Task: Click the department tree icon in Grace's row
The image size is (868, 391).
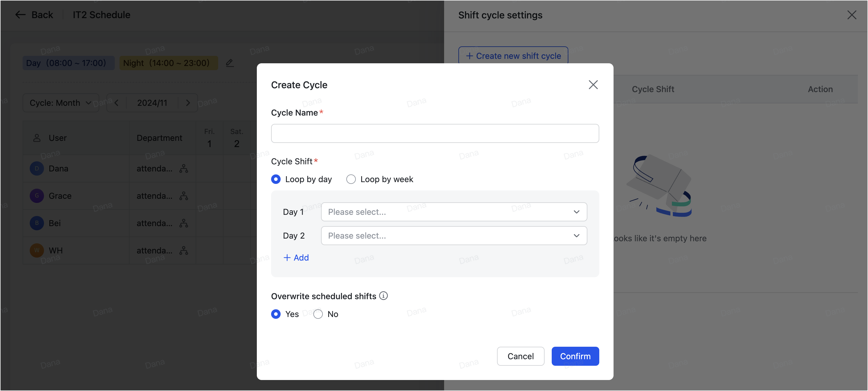Action: coord(184,196)
